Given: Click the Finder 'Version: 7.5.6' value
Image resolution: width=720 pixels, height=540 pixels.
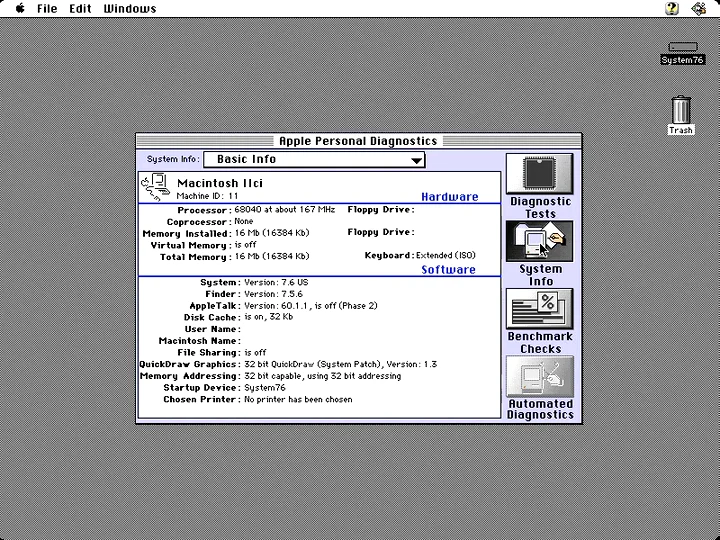Looking at the screenshot, I should pos(273,294).
